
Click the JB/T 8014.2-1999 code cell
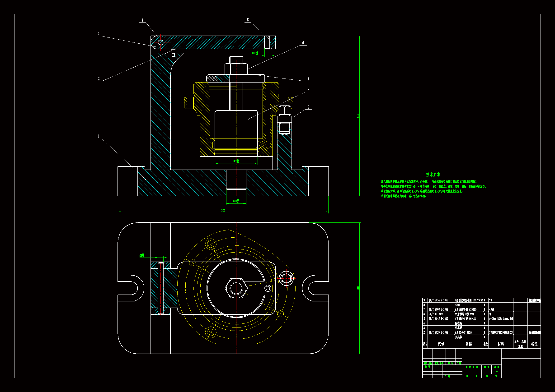tap(438, 300)
